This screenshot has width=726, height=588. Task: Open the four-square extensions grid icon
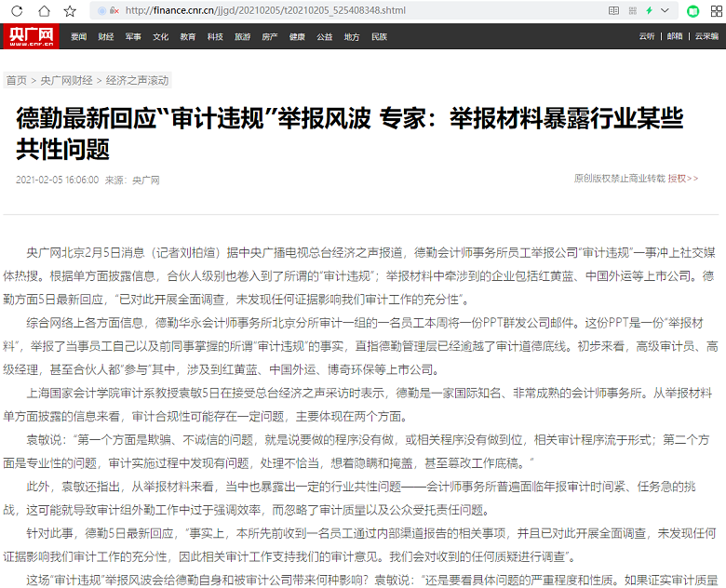[x=715, y=10]
